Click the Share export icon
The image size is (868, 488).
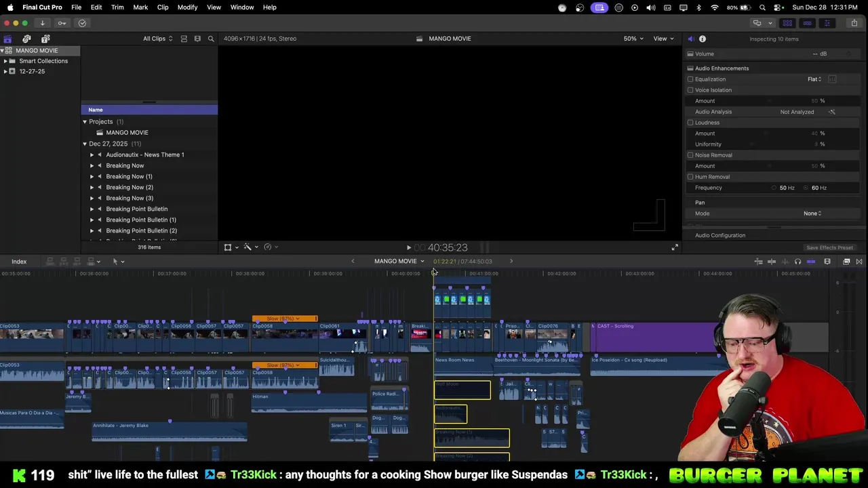(854, 23)
